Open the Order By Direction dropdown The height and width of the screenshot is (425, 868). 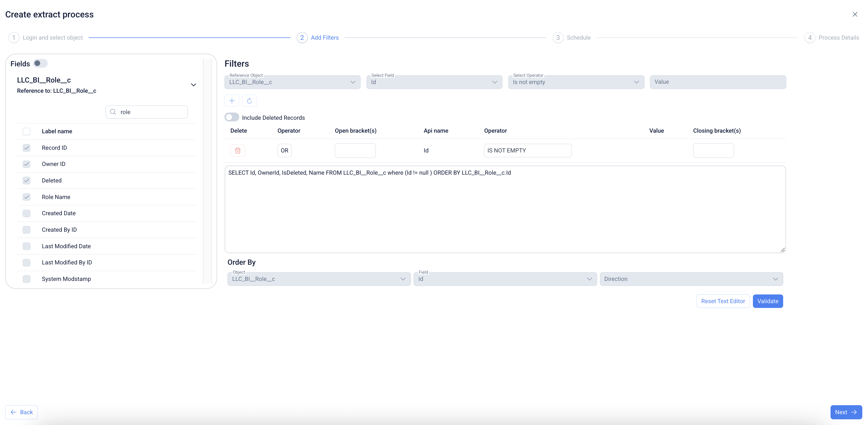tap(691, 279)
